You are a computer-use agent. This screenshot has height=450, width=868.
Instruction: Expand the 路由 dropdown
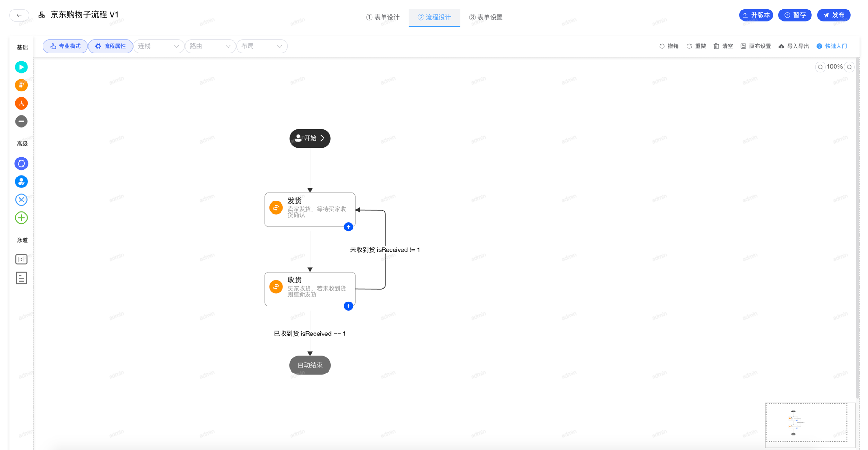pos(210,46)
